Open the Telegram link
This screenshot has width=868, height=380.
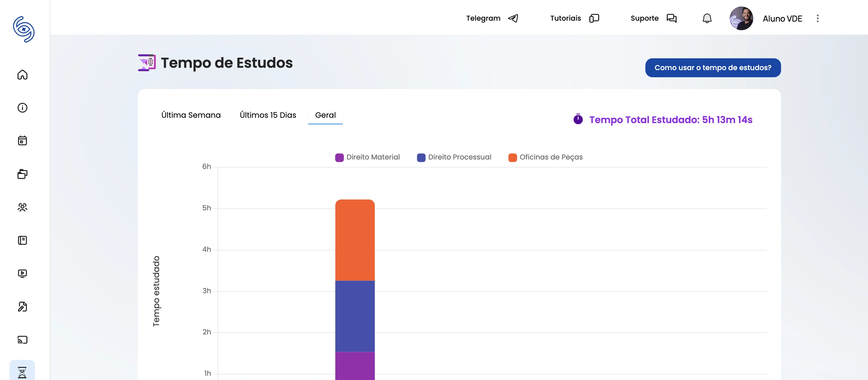(492, 18)
